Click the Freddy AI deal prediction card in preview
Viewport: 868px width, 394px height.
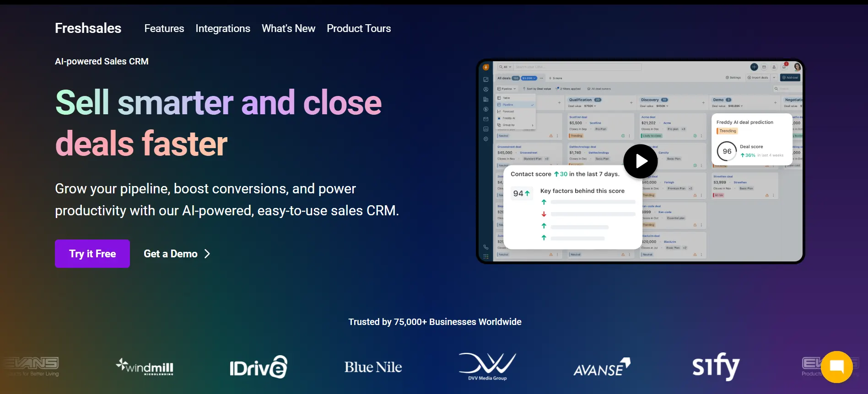coord(751,139)
